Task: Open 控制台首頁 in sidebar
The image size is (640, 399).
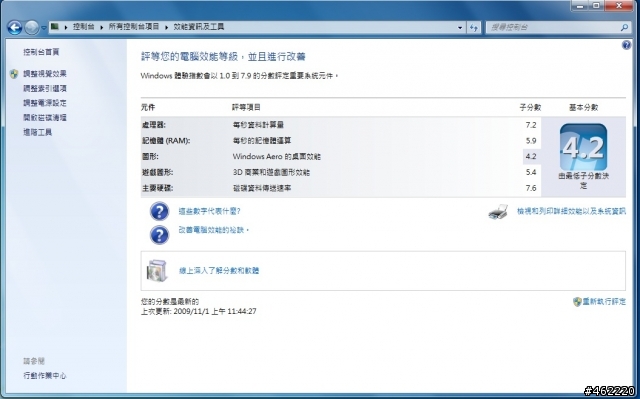Action: [x=41, y=52]
